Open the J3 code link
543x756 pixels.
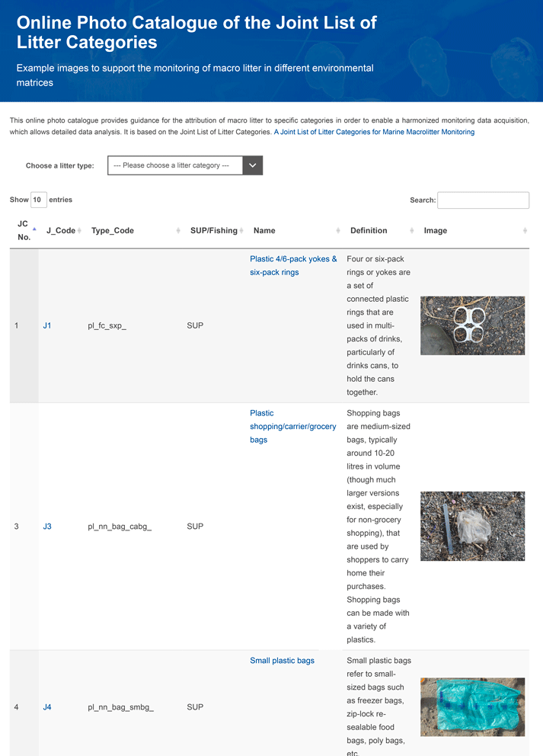click(47, 526)
